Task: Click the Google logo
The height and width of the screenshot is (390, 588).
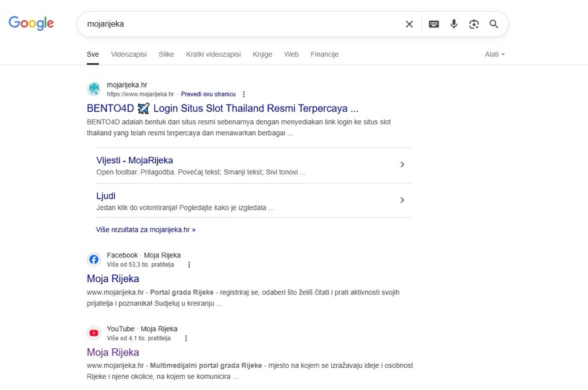Action: (x=31, y=24)
